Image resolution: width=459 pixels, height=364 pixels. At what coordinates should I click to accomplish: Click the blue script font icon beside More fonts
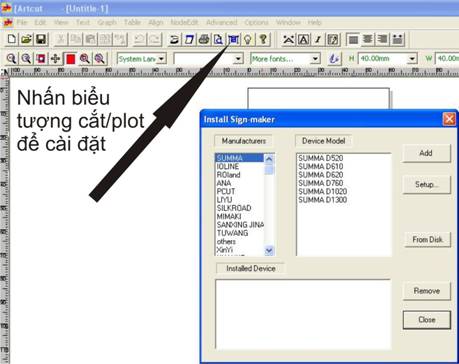334,59
